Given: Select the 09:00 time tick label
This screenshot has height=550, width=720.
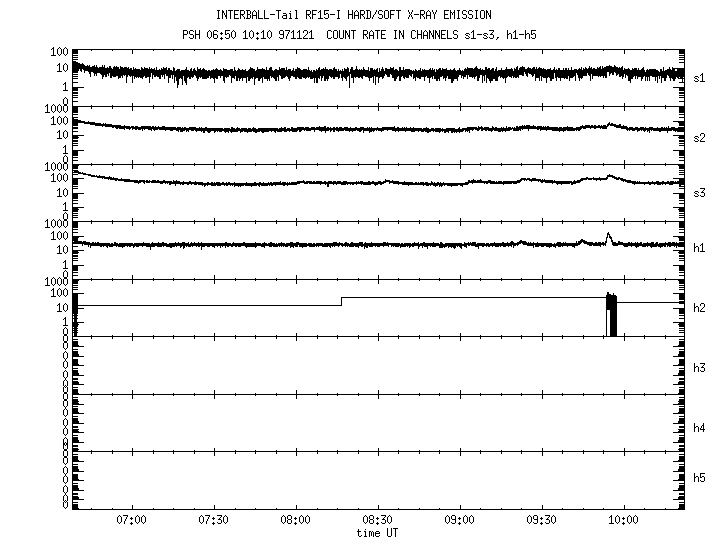Looking at the screenshot, I should (459, 521).
